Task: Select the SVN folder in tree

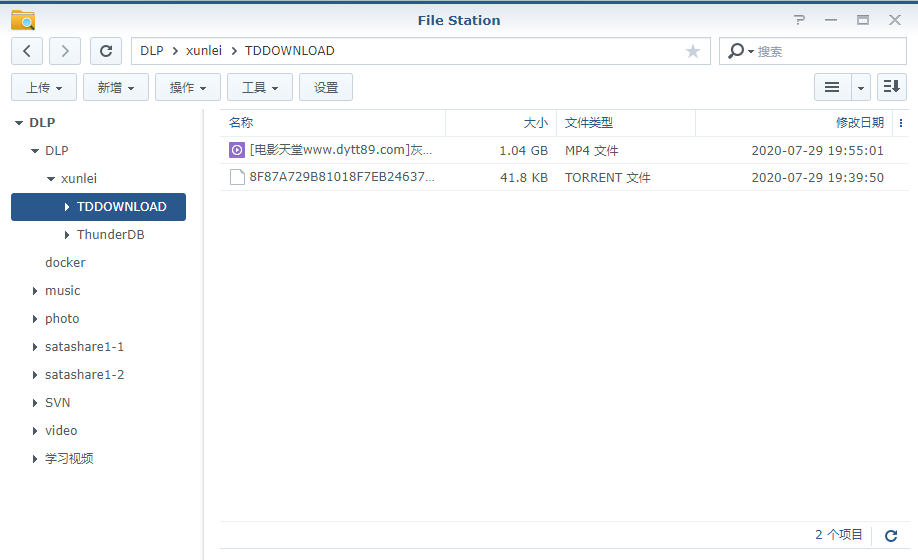Action: click(57, 403)
